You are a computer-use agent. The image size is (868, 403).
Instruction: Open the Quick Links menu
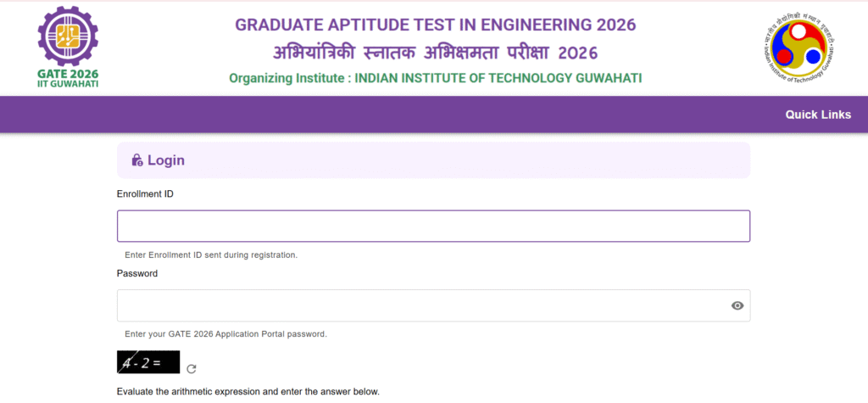pyautogui.click(x=818, y=115)
